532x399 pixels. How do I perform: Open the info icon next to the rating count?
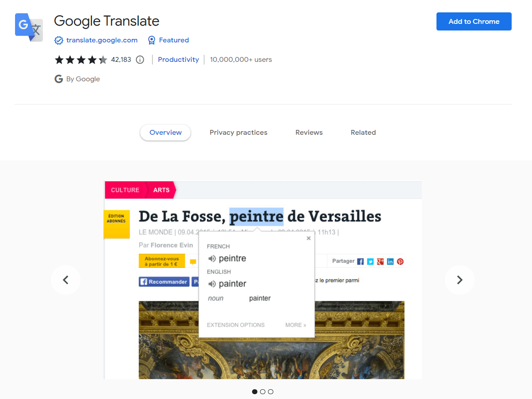click(x=140, y=59)
